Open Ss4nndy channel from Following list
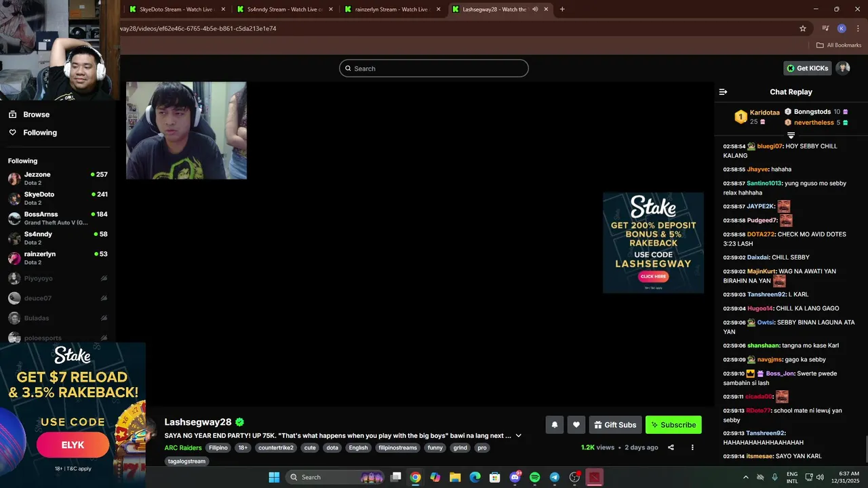This screenshot has height=488, width=868. pyautogui.click(x=58, y=238)
